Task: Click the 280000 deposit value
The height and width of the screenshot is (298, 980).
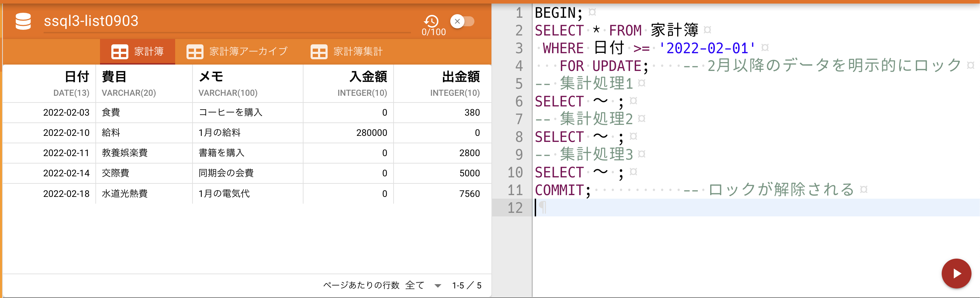Action: tap(372, 133)
